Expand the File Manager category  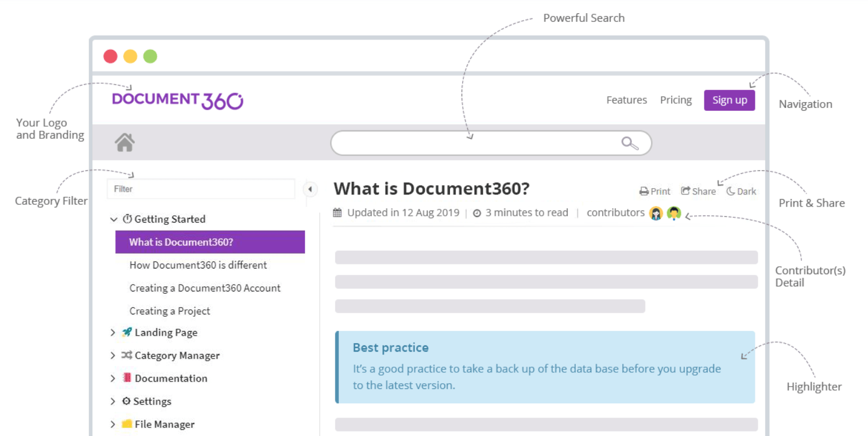(x=113, y=424)
